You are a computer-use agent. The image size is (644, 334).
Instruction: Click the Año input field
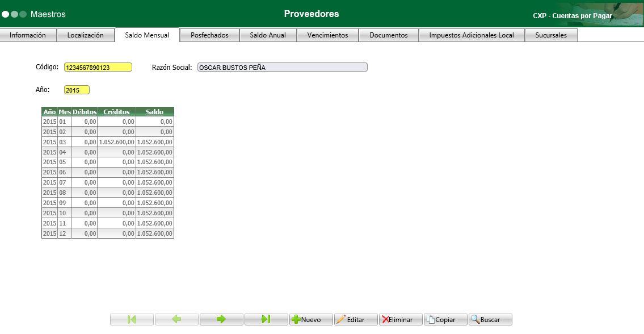(x=77, y=90)
